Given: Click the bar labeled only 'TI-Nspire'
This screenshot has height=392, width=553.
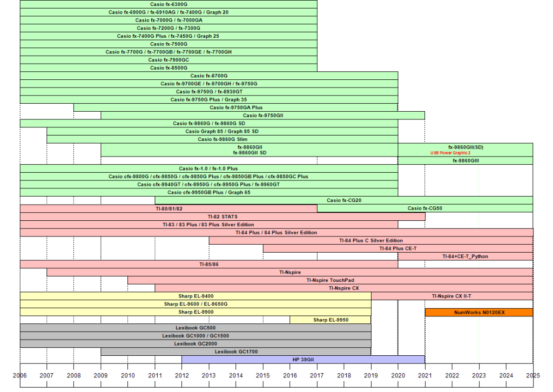Looking at the screenshot, I should pyautogui.click(x=290, y=272).
